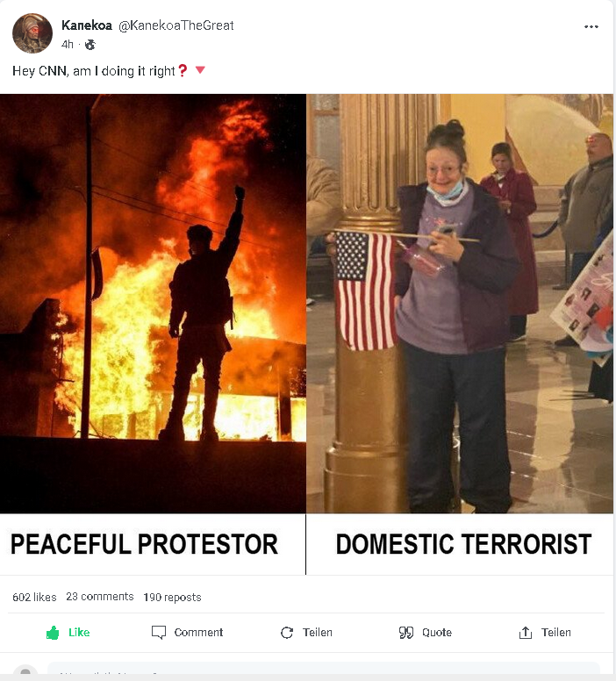The image size is (616, 681).
Task: Click the globe visibility icon beside 4h
Action: pos(90,45)
